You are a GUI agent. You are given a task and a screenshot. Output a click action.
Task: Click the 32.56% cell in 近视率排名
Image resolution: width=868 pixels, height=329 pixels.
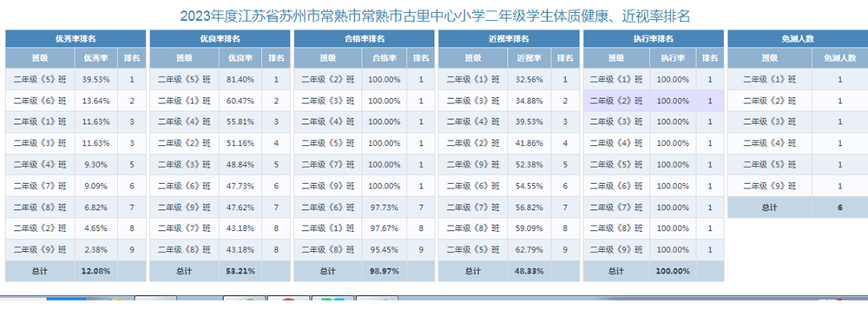coord(529,79)
